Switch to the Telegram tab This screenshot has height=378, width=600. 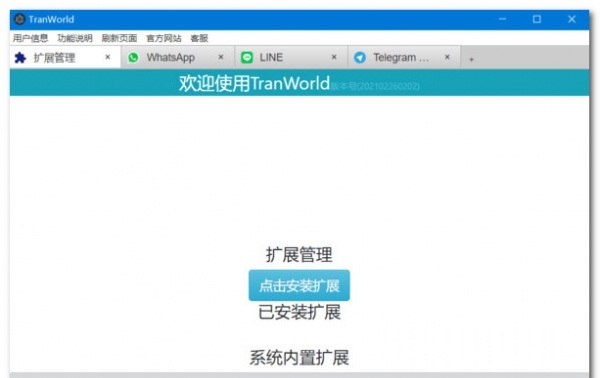pos(404,58)
